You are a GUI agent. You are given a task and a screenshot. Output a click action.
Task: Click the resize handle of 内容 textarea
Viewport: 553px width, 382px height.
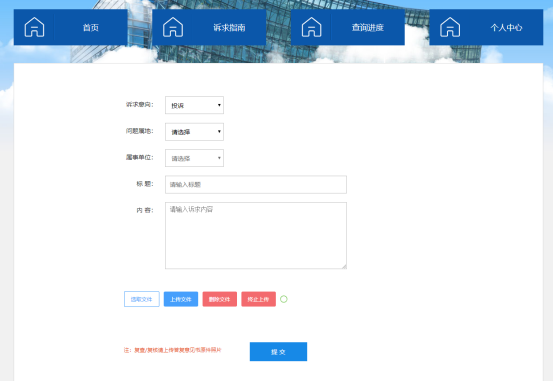coord(344,266)
